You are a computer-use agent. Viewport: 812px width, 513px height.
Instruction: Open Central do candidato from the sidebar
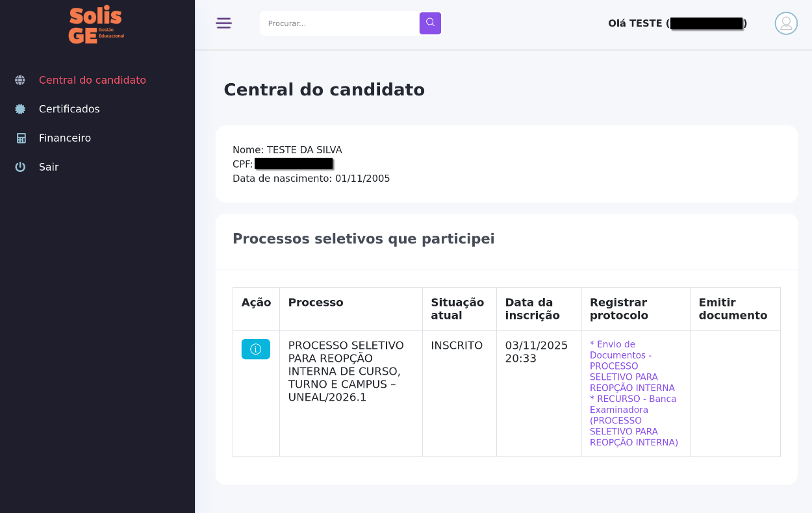(x=92, y=80)
